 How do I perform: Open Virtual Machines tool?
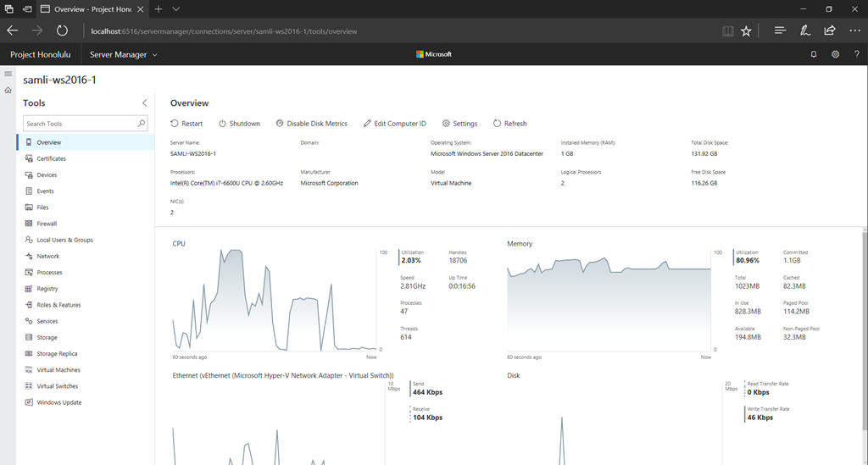tap(57, 370)
